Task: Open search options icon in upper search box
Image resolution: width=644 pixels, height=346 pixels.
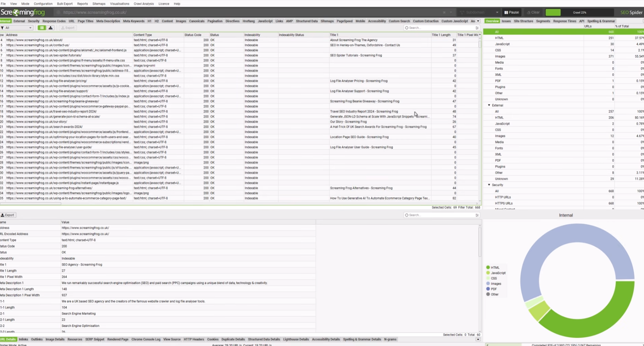Action: [x=477, y=28]
